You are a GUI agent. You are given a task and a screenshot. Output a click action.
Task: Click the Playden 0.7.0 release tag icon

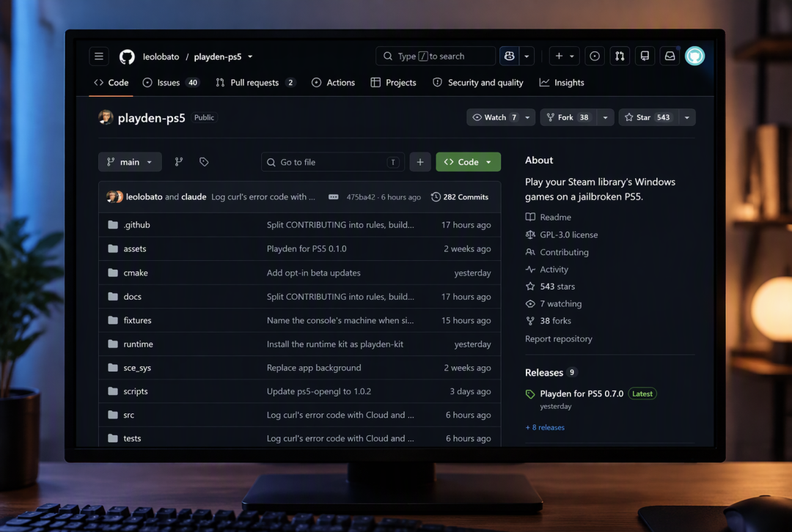click(530, 394)
